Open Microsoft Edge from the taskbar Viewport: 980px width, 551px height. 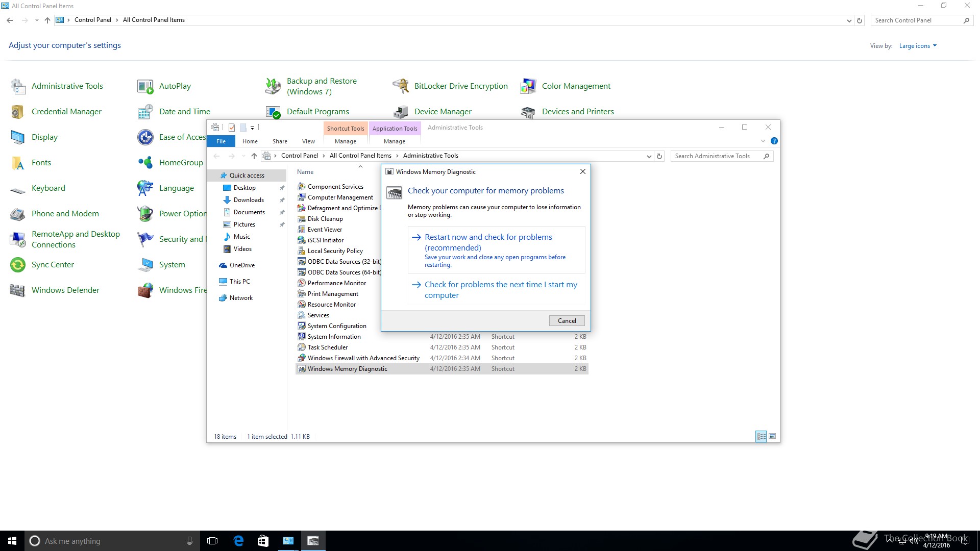tap(238, 541)
